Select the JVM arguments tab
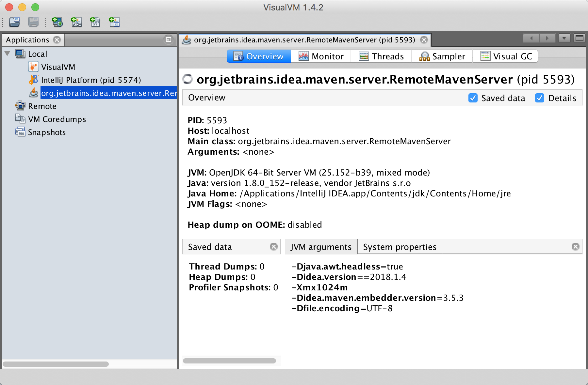The width and height of the screenshot is (588, 385). (x=321, y=247)
